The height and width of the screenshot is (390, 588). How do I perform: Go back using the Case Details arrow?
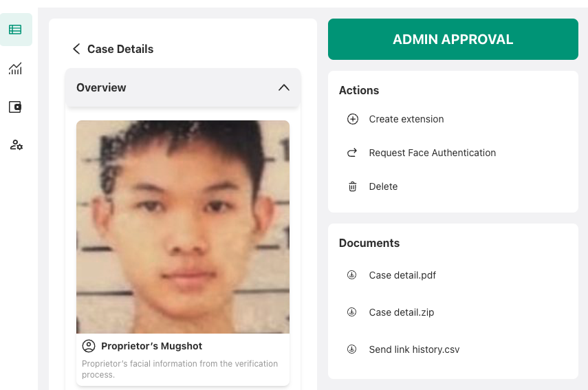tap(76, 49)
